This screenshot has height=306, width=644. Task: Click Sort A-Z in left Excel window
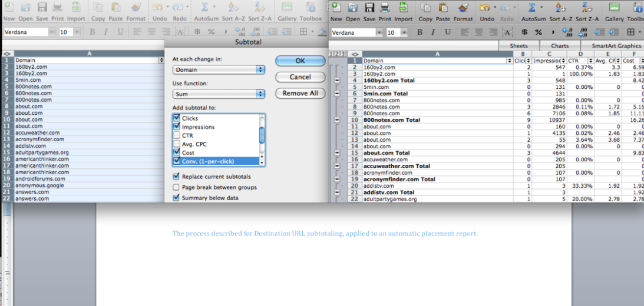[x=233, y=8]
